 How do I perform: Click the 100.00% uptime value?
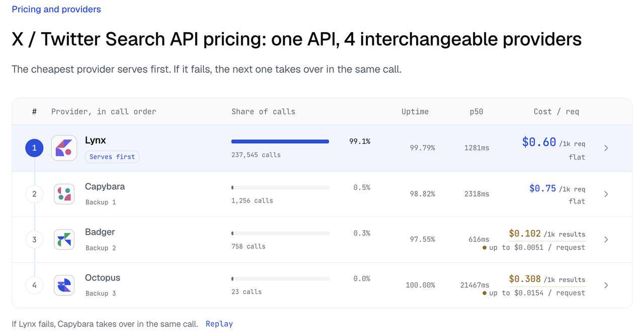pos(421,285)
